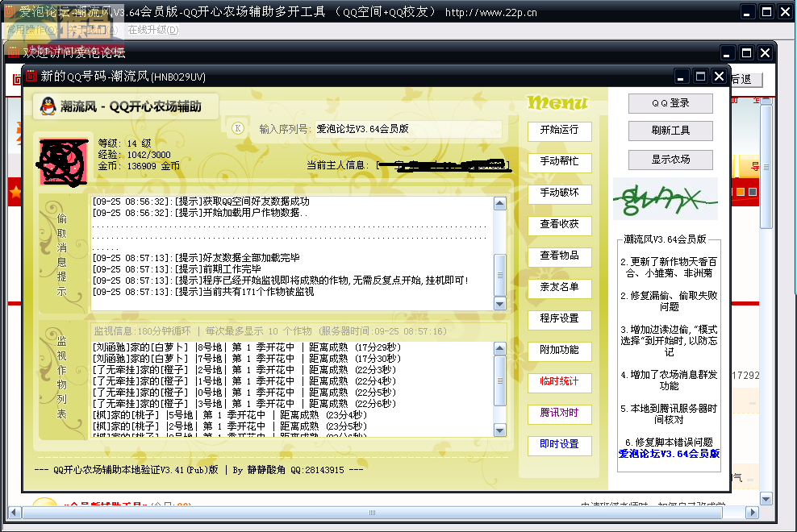
Task: Click the log line 好友数据全部加载完毕
Action: [196, 258]
